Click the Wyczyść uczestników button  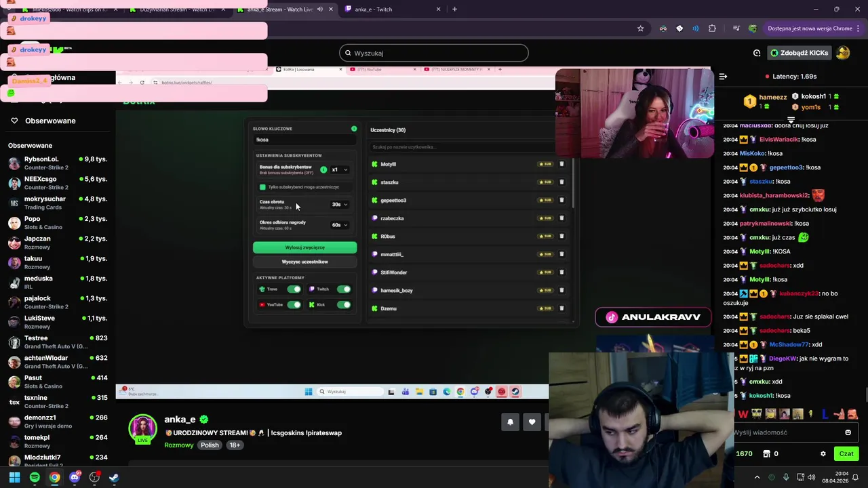pos(304,262)
